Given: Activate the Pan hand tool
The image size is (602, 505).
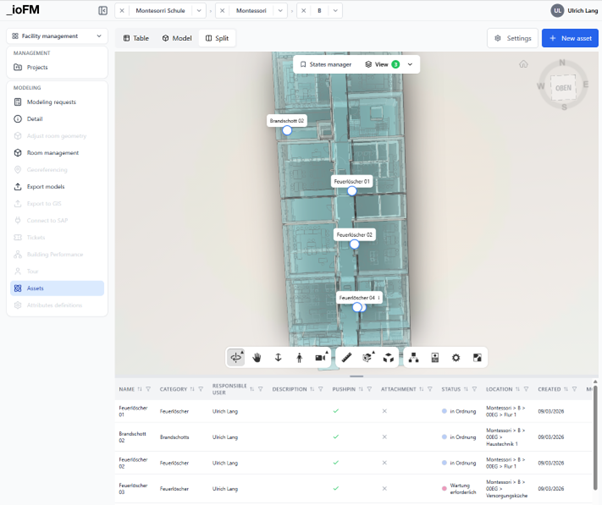Looking at the screenshot, I should tap(257, 357).
